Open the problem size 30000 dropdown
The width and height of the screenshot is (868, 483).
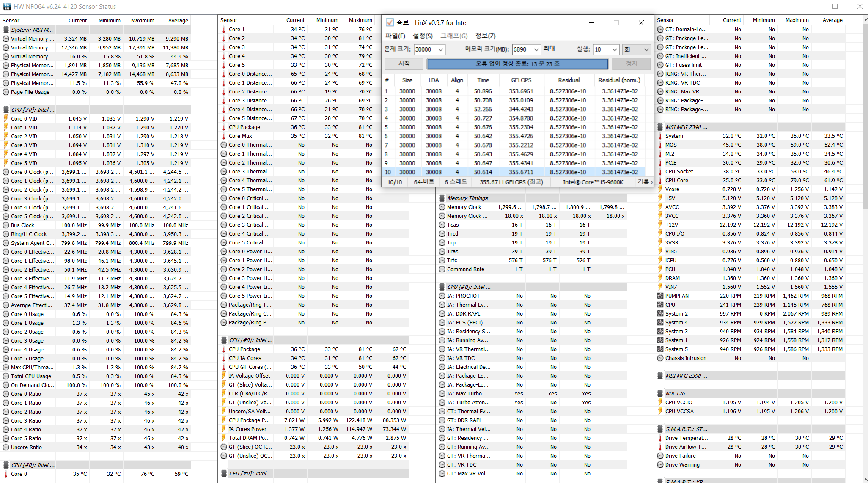tap(441, 49)
